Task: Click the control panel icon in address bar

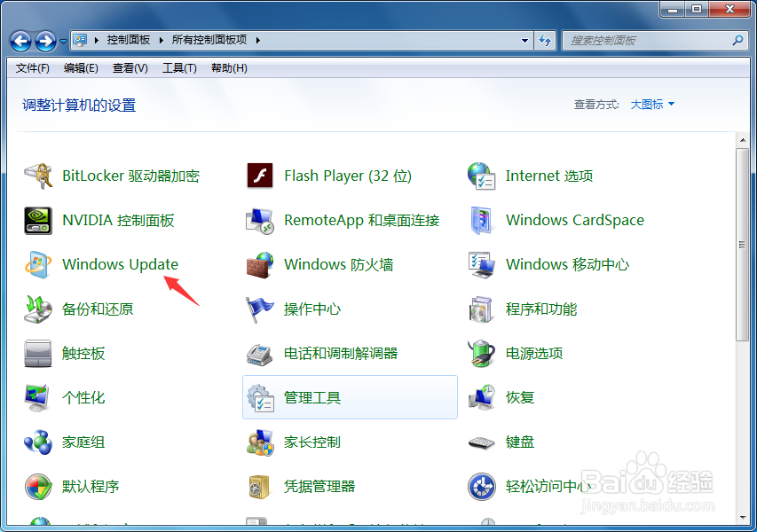Action: 80,40
